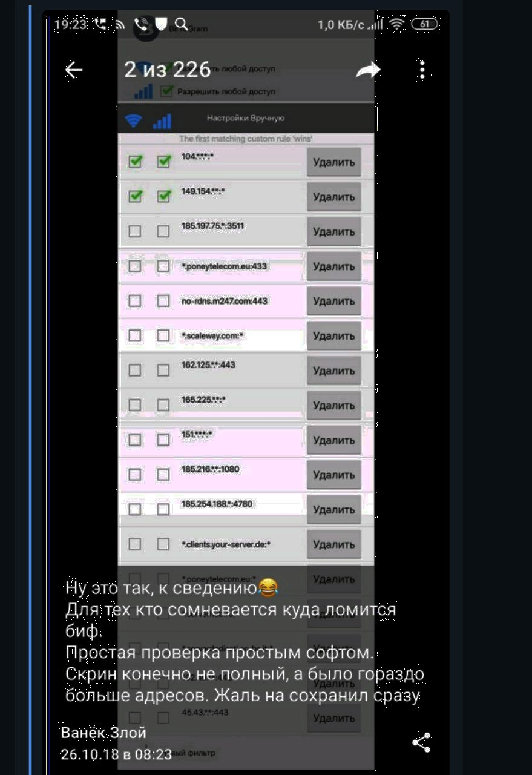This screenshot has height=775, width=532.
Task: Remove the 185.216 port 1080 rule
Action: [334, 475]
